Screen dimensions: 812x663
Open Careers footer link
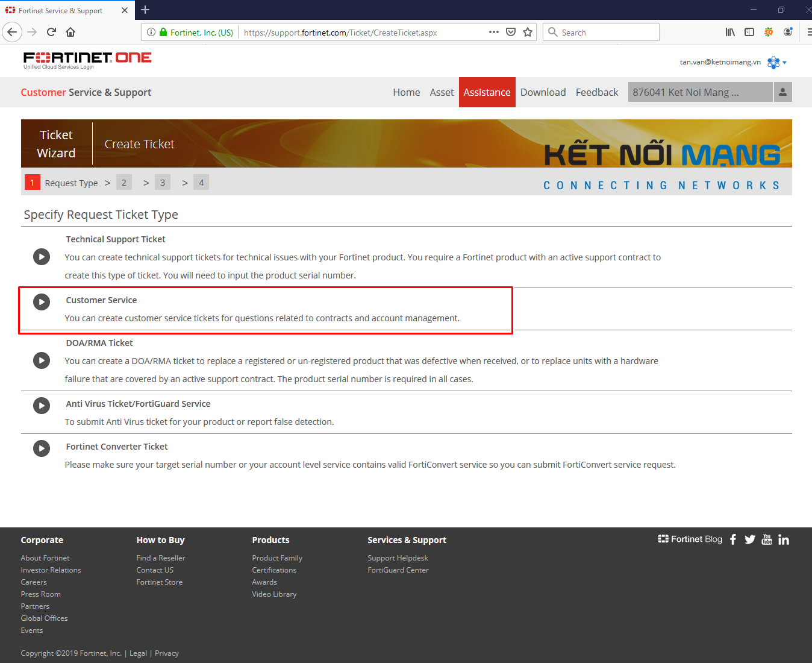coord(34,582)
